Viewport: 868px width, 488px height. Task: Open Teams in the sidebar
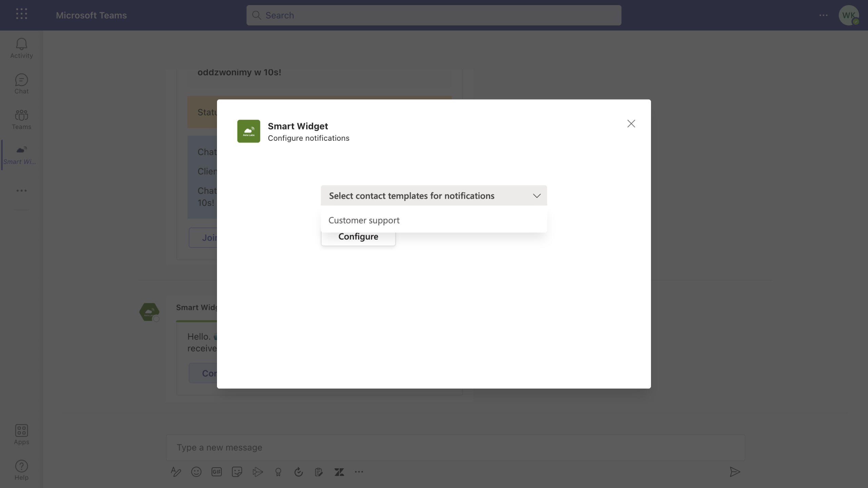pyautogui.click(x=21, y=119)
